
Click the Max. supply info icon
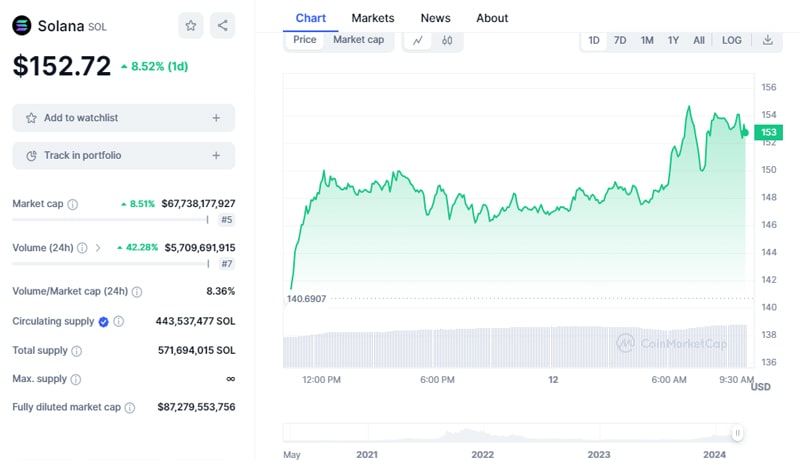coord(76,379)
